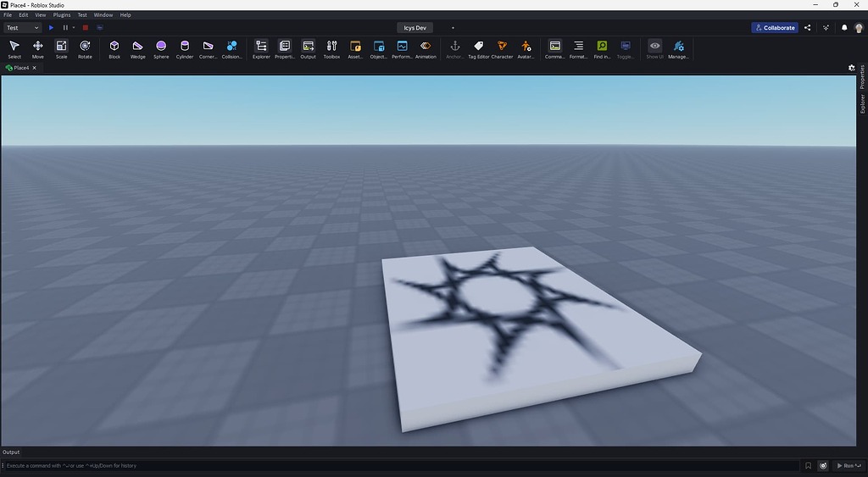Open viewport settings gear

851,68
